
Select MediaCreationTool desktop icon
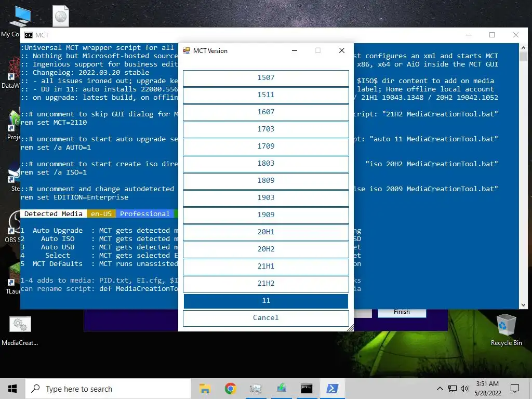pyautogui.click(x=20, y=331)
